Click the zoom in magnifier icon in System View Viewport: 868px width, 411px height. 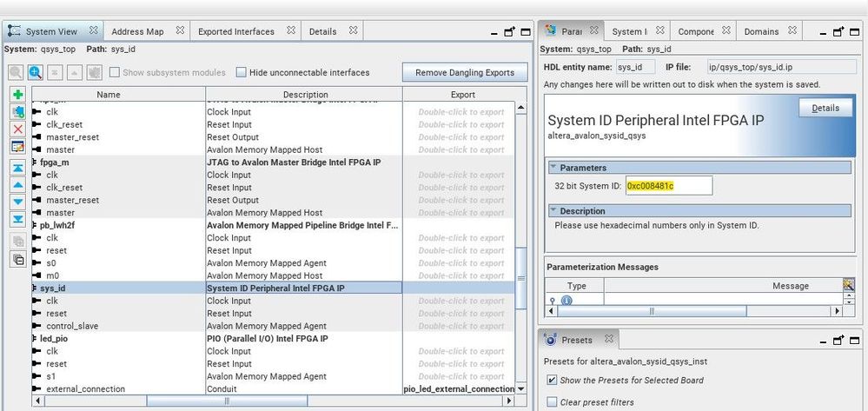point(36,72)
